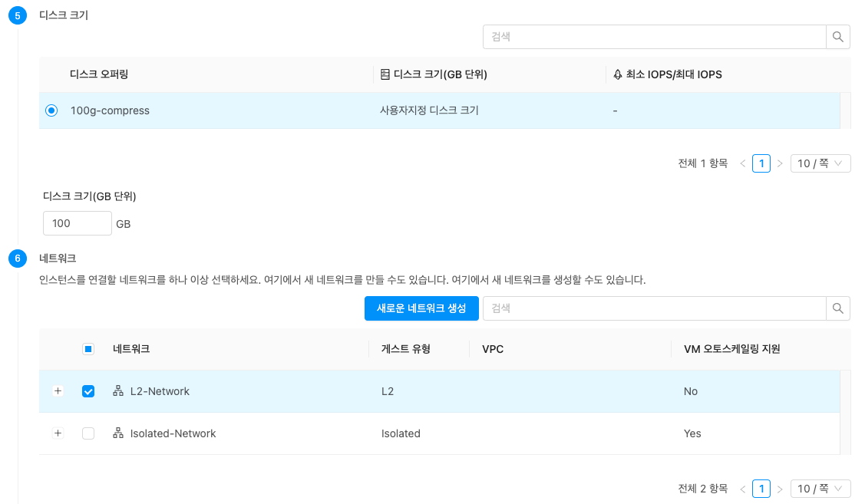This screenshot has width=865, height=504.
Task: Toggle the select-all networks header checkbox
Action: pos(88,349)
